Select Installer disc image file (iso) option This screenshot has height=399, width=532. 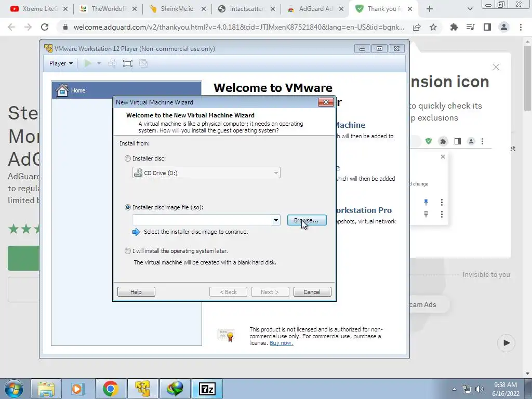pyautogui.click(x=128, y=207)
